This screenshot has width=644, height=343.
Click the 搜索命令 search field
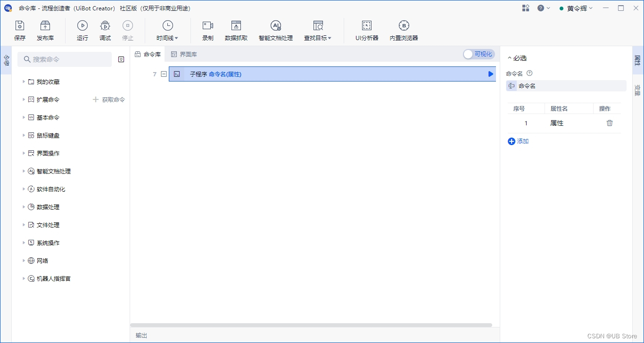65,59
